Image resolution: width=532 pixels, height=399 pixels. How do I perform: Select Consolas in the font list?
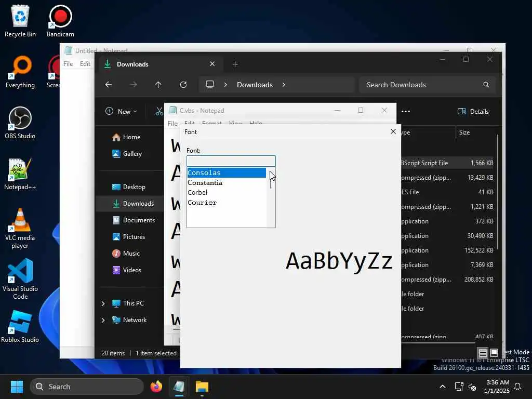(x=227, y=172)
